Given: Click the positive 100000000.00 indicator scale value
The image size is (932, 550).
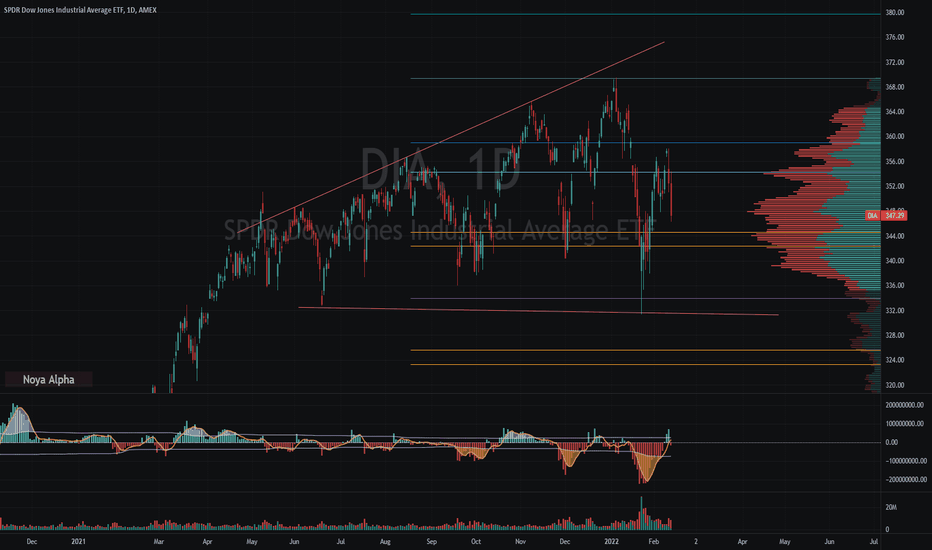Looking at the screenshot, I should [x=905, y=424].
